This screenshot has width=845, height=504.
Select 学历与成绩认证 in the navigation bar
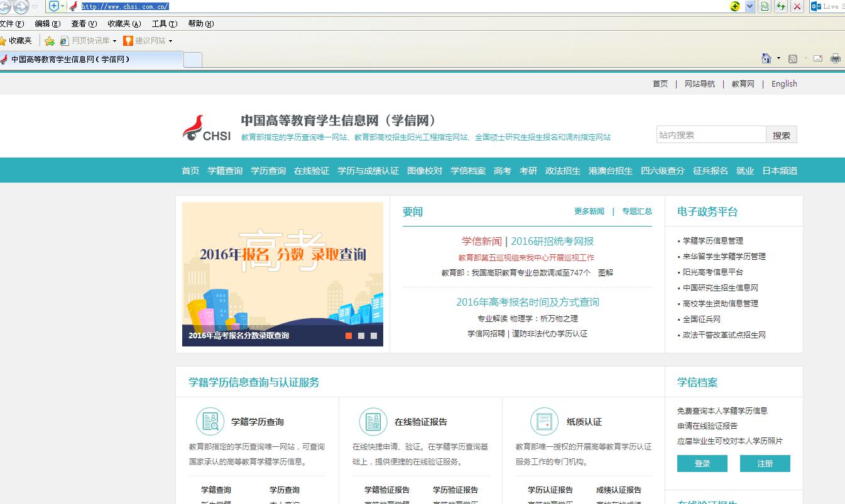(x=368, y=171)
